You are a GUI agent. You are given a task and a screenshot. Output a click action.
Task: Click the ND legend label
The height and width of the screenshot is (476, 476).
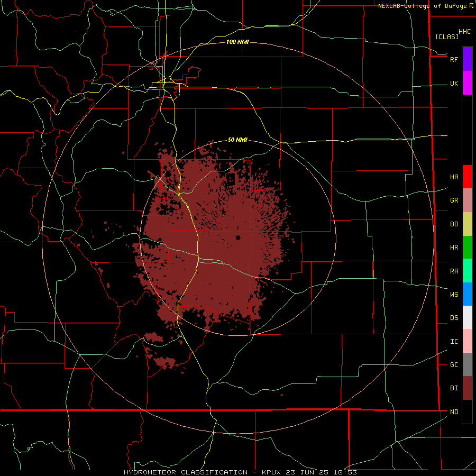point(454,412)
